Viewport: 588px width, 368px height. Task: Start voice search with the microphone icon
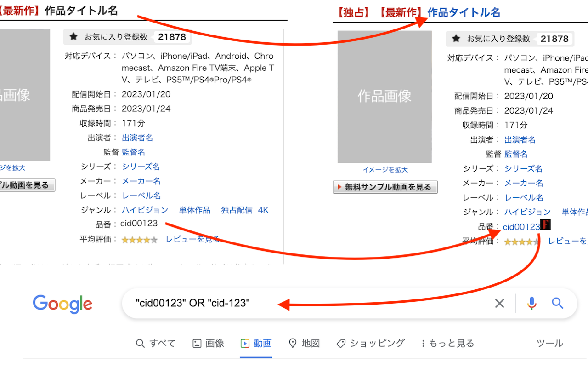point(532,303)
